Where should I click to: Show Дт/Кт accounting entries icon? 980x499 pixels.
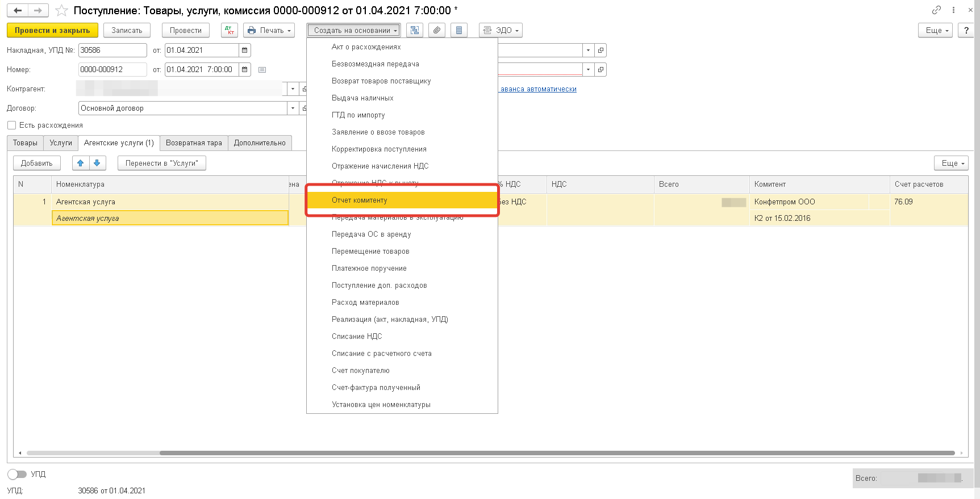pos(230,30)
